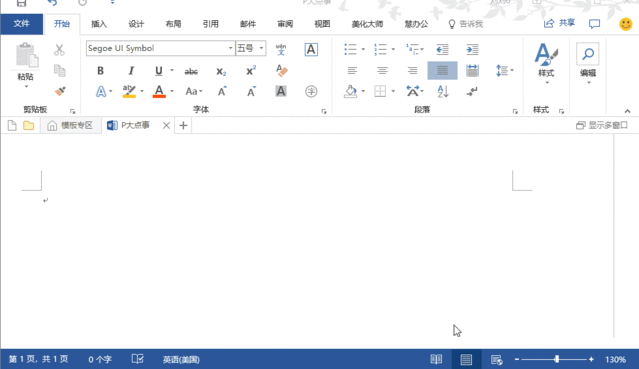The width and height of the screenshot is (639, 369).
Task: Apply Subscript formatting
Action: 221,71
